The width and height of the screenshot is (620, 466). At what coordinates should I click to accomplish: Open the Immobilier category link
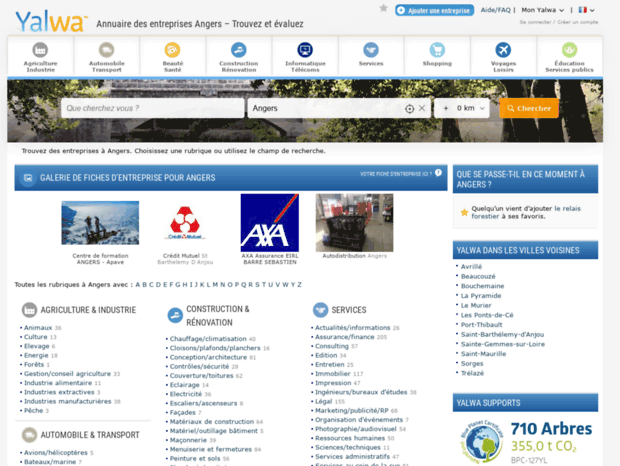333,374
